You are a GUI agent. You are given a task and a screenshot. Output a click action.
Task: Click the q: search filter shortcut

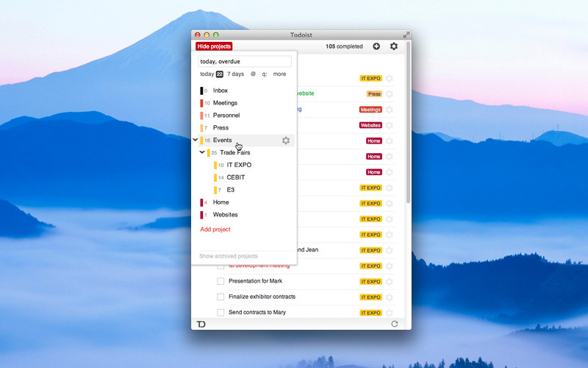coord(265,74)
